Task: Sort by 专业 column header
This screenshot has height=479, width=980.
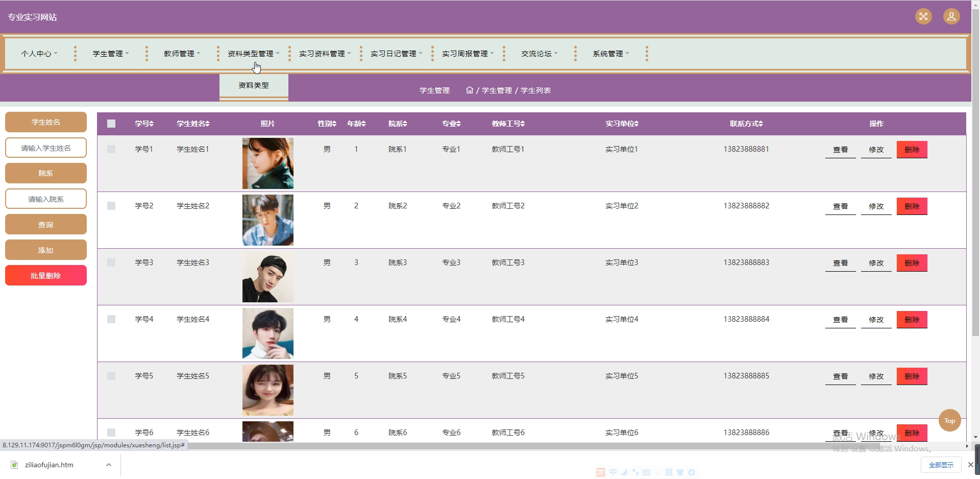Action: [451, 124]
